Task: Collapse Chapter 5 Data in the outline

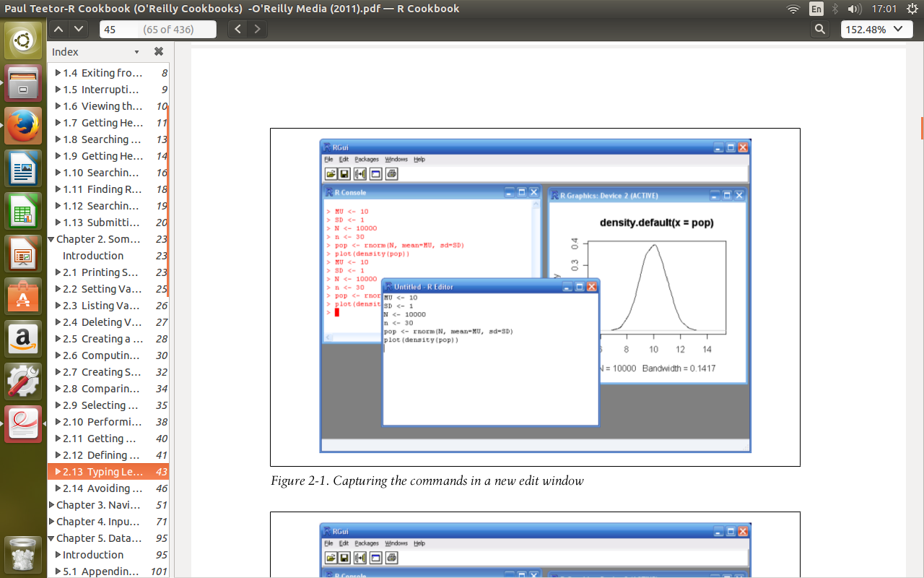Action: point(51,538)
